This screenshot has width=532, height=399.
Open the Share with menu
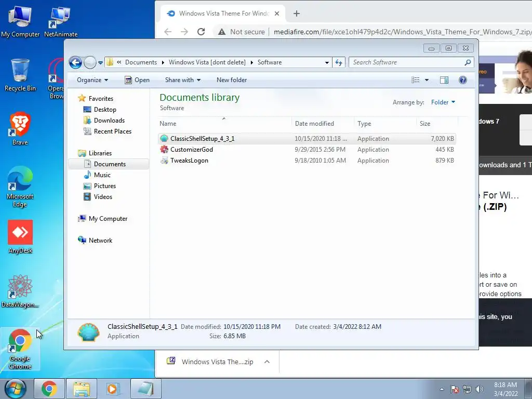click(182, 80)
